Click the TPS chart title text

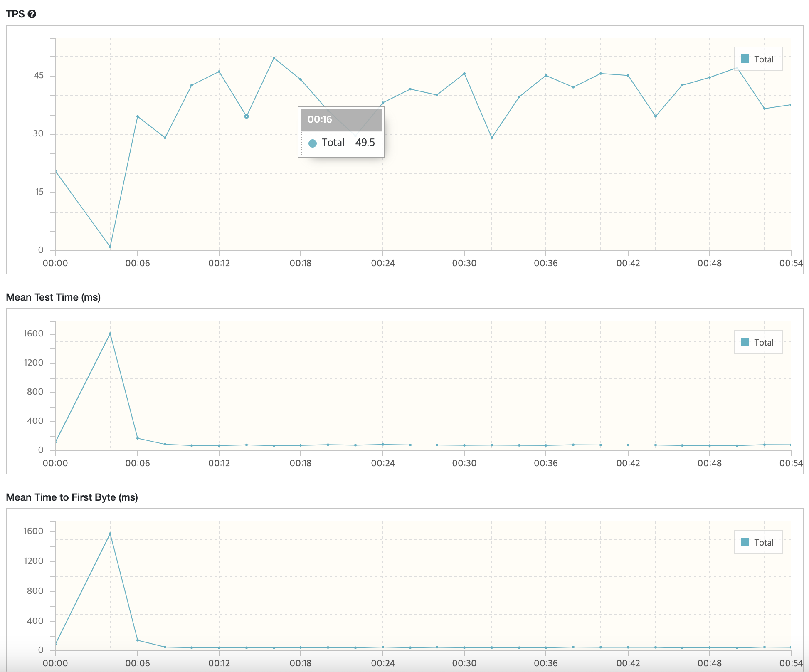[15, 14]
